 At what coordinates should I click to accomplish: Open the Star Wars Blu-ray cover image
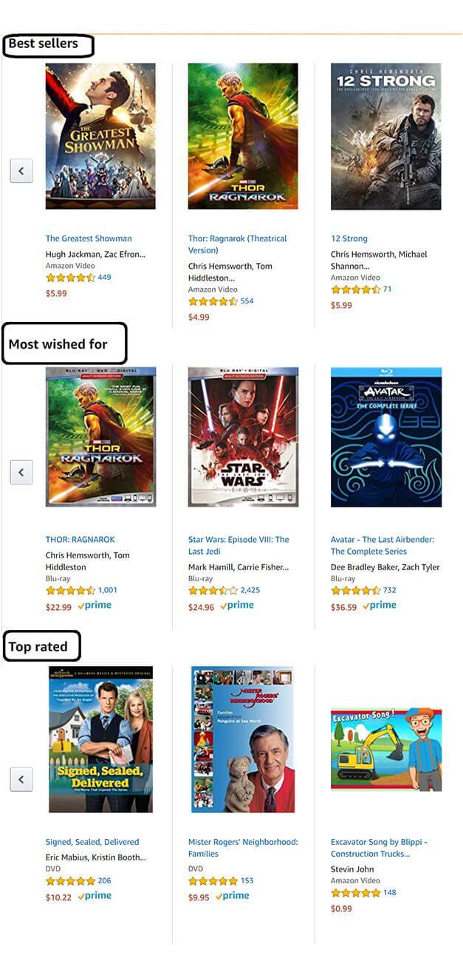coord(243,436)
